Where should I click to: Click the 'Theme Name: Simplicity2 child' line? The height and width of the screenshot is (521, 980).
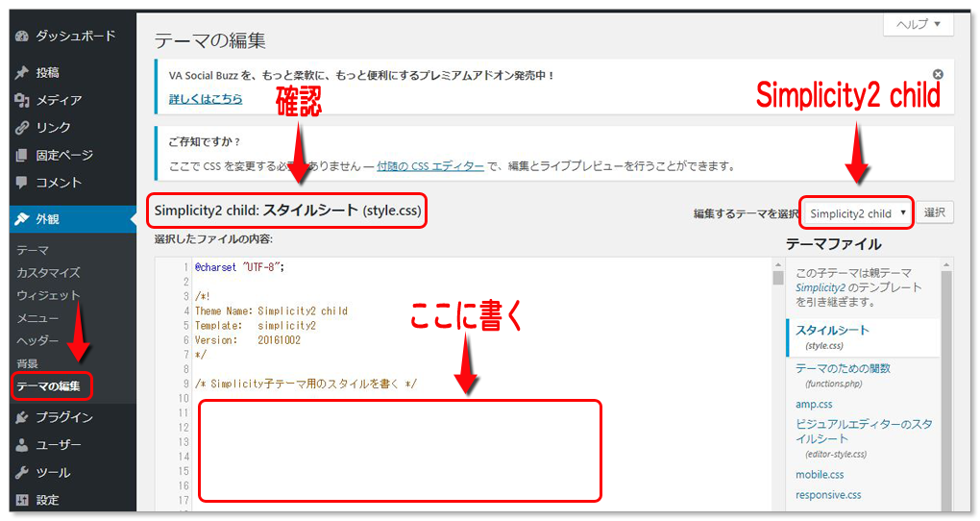(x=271, y=310)
